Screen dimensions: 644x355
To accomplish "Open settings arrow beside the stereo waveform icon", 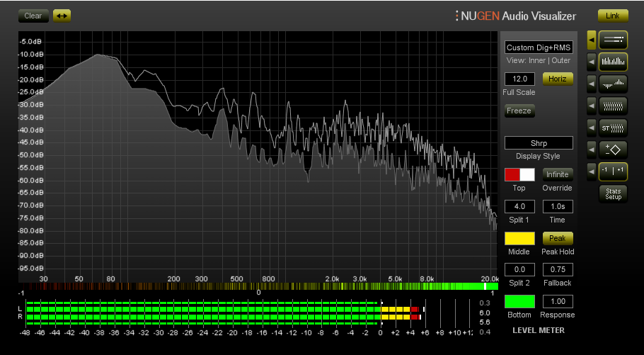I will pyautogui.click(x=592, y=84).
